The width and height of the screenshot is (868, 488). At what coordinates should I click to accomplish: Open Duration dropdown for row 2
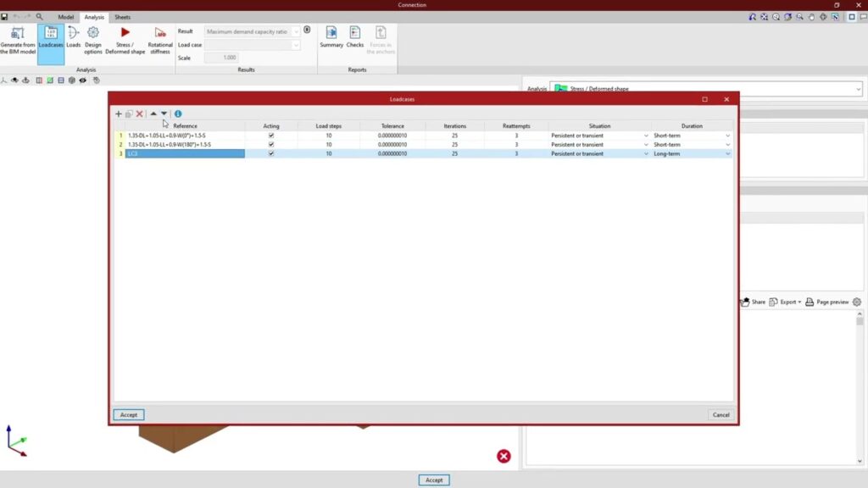click(727, 145)
